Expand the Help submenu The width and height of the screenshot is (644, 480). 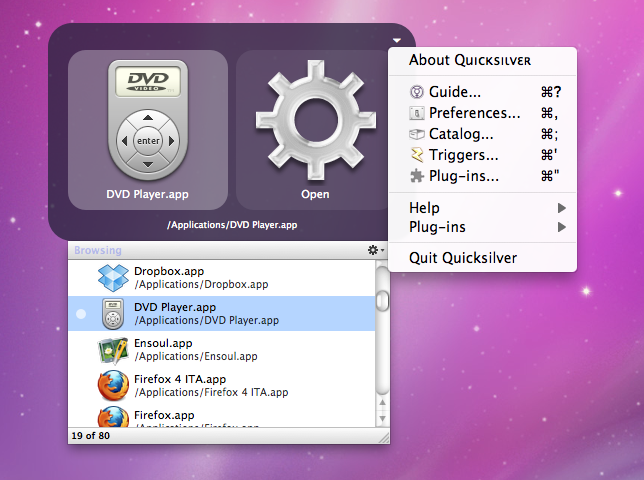point(485,208)
